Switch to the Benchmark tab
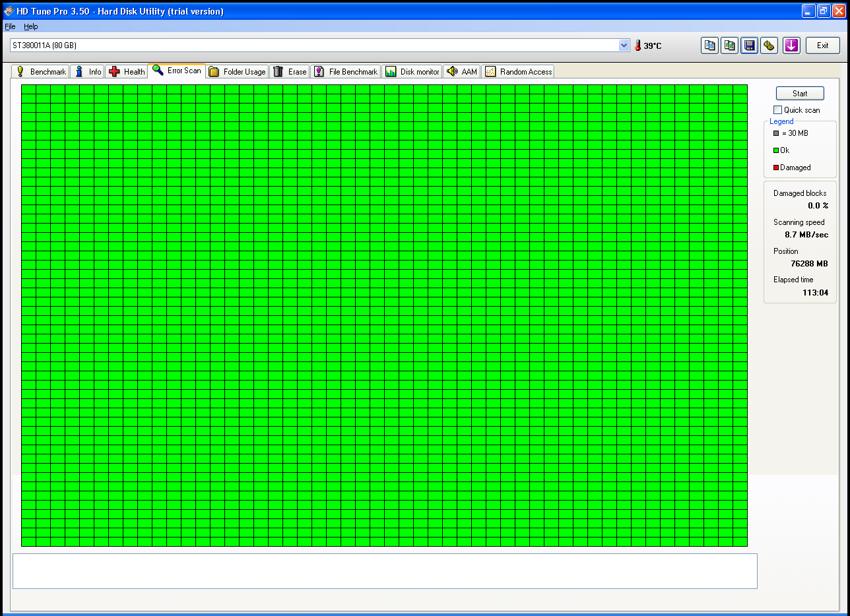850x616 pixels. click(x=41, y=72)
